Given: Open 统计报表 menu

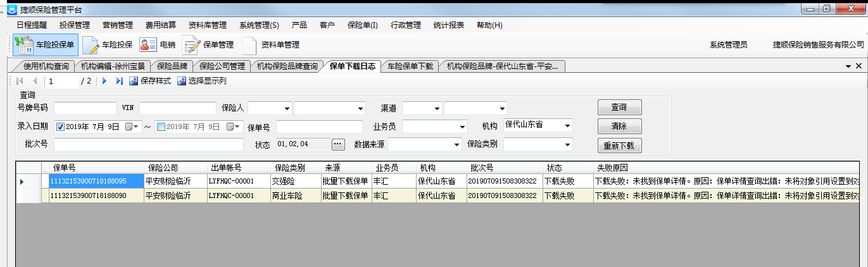Looking at the screenshot, I should coord(449,25).
